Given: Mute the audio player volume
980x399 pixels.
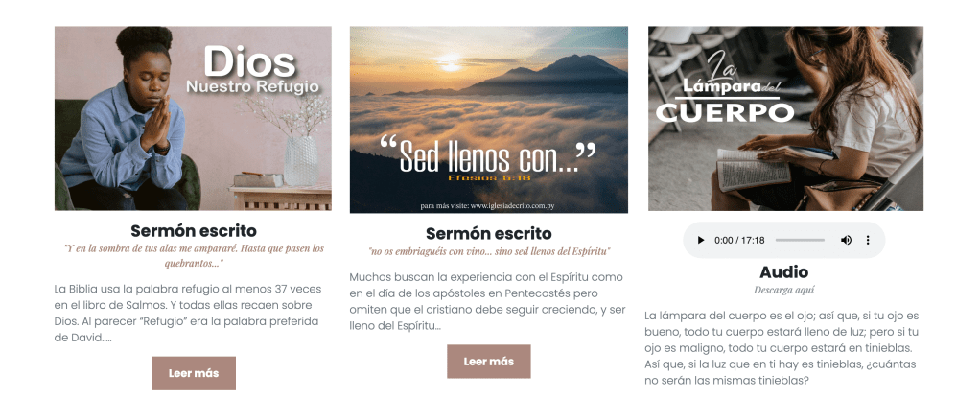Looking at the screenshot, I should (x=847, y=240).
